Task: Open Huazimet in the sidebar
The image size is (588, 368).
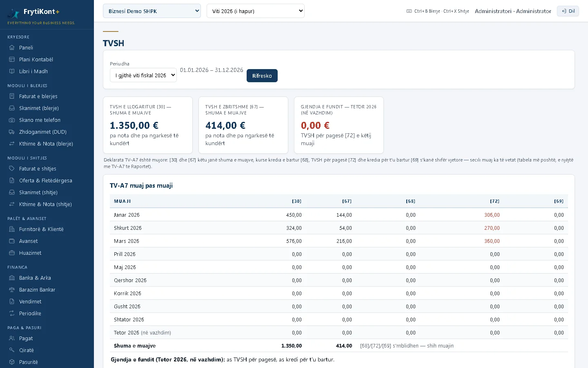Action: (30, 253)
